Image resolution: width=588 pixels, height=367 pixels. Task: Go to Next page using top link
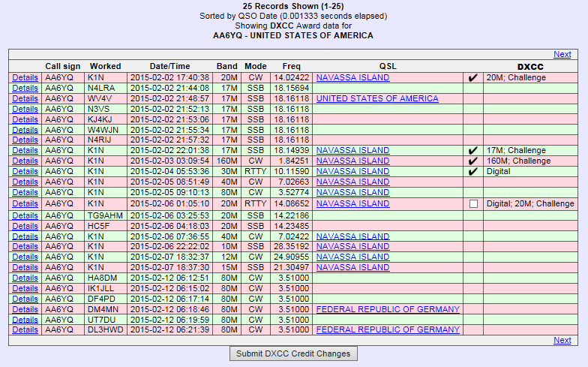[562, 54]
